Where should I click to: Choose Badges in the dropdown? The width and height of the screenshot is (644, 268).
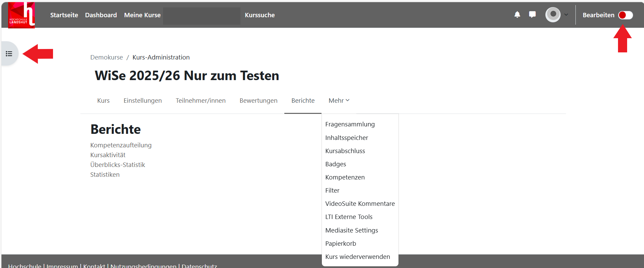336,164
